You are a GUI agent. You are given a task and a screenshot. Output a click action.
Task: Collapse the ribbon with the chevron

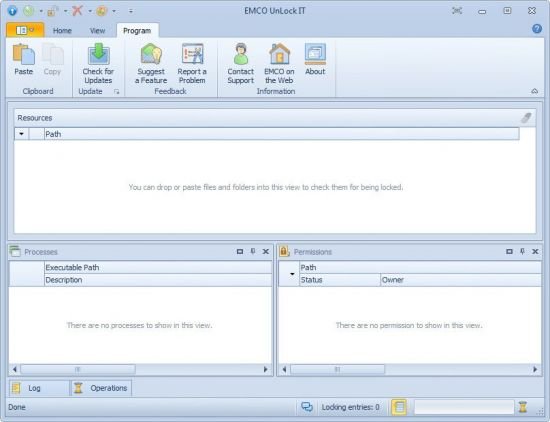[x=535, y=91]
